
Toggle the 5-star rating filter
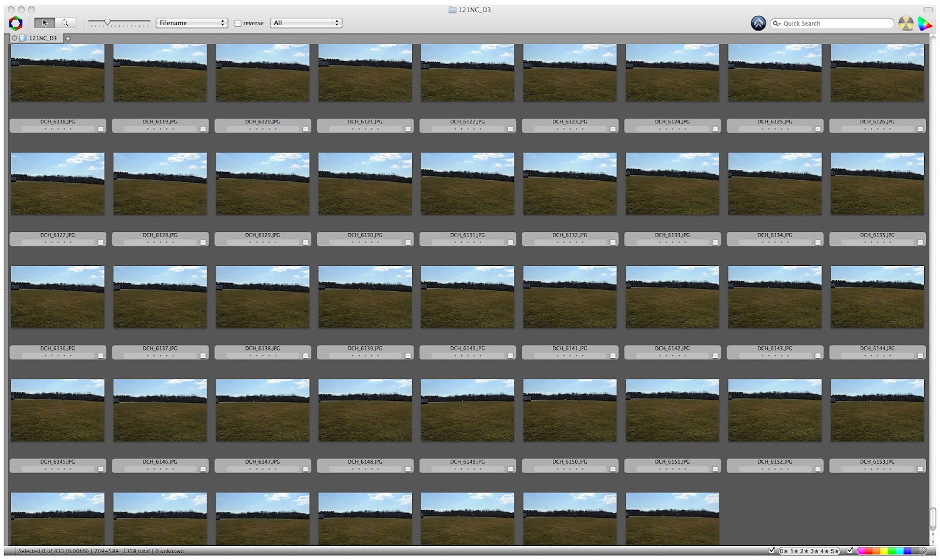(834, 551)
